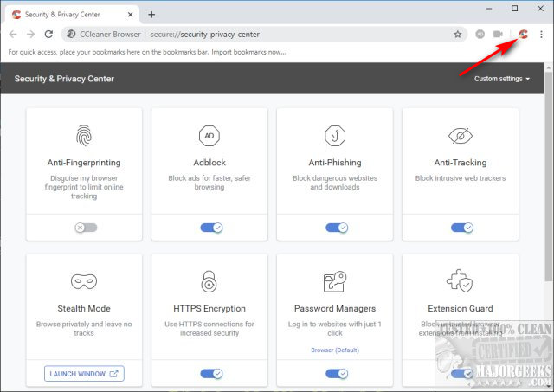554x392 pixels.
Task: Click 'Block ads for faster, safer browsing' text
Action: 209,183
